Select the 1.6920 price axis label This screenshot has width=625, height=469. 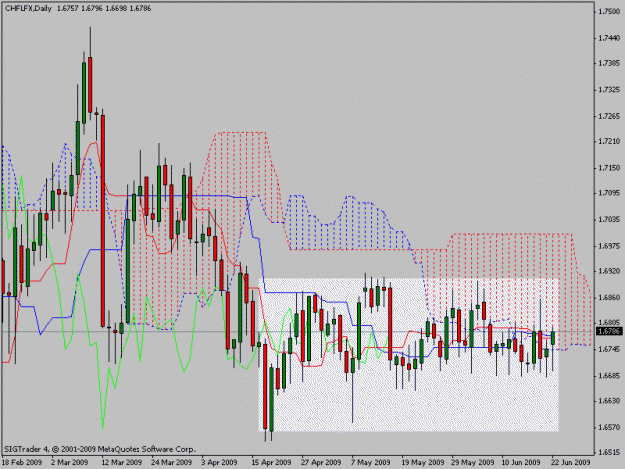pos(609,271)
